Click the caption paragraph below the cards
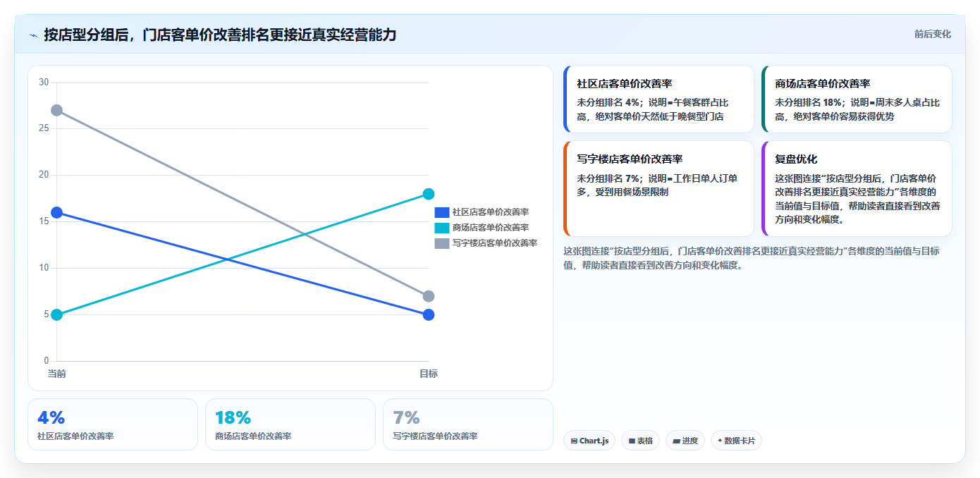 coord(752,258)
